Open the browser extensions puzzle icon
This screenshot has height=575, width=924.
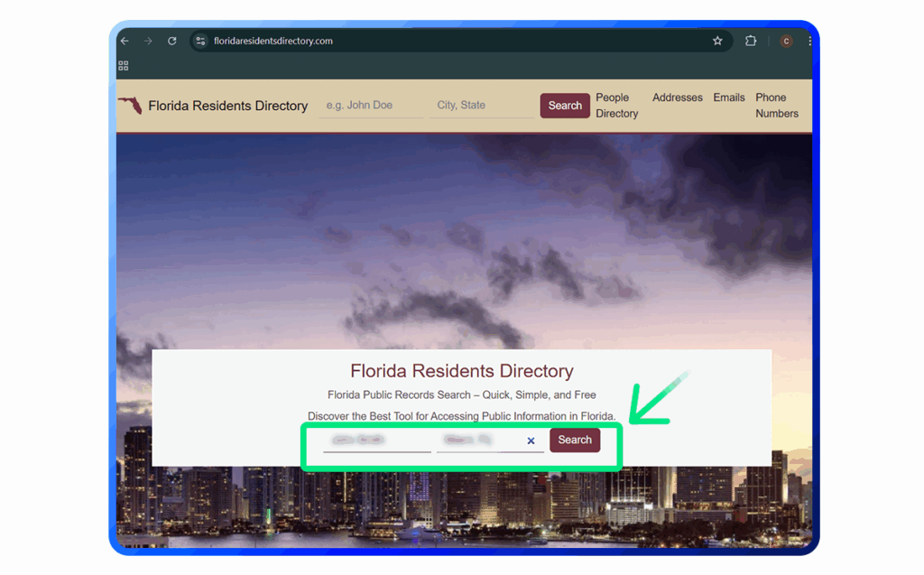750,42
